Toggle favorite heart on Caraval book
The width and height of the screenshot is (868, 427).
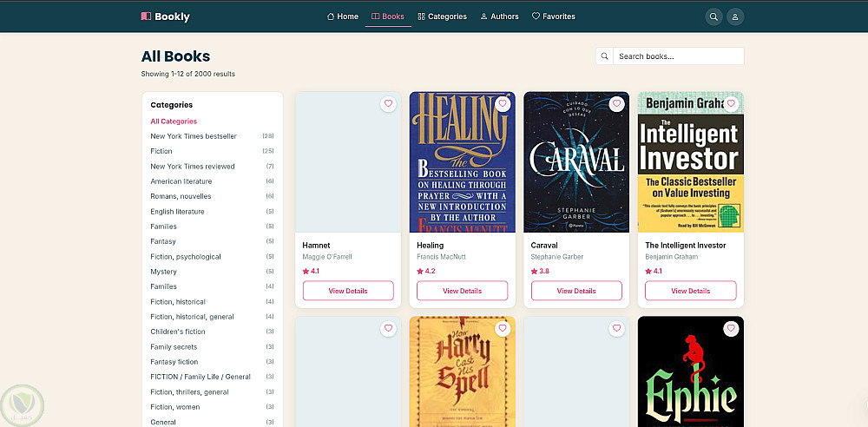616,103
